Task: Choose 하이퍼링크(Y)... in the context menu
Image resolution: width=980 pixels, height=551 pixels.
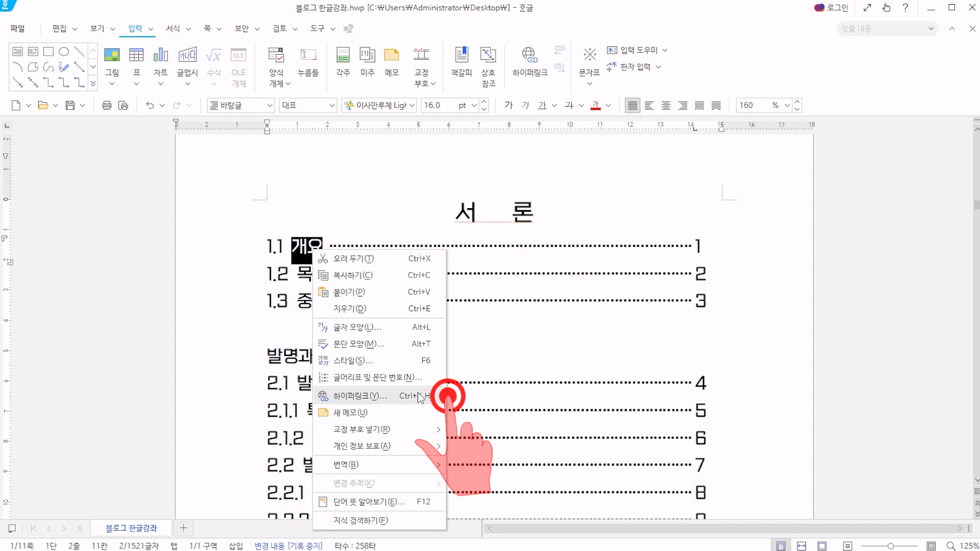Action: click(x=360, y=396)
